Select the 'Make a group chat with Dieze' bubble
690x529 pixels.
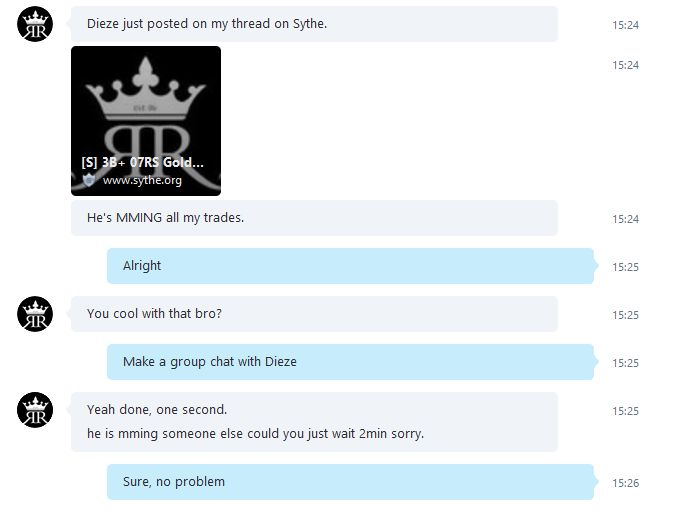pos(350,362)
